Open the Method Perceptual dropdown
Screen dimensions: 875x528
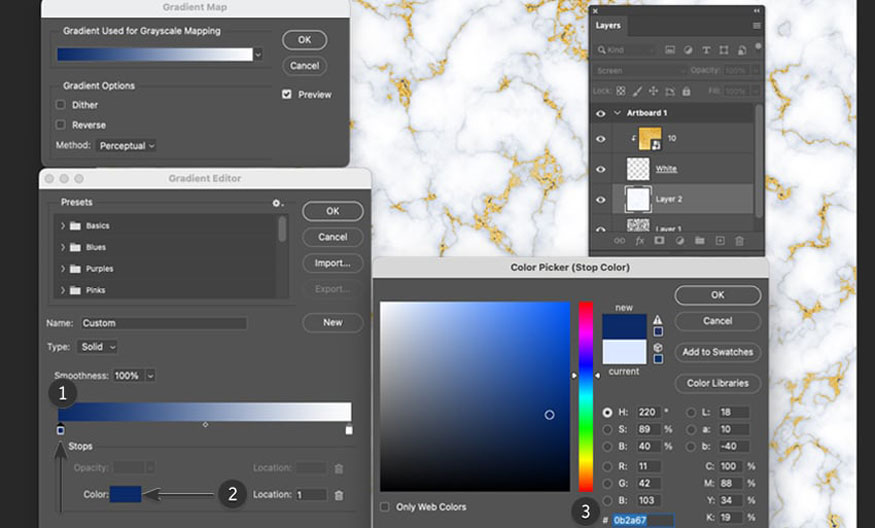tap(126, 146)
